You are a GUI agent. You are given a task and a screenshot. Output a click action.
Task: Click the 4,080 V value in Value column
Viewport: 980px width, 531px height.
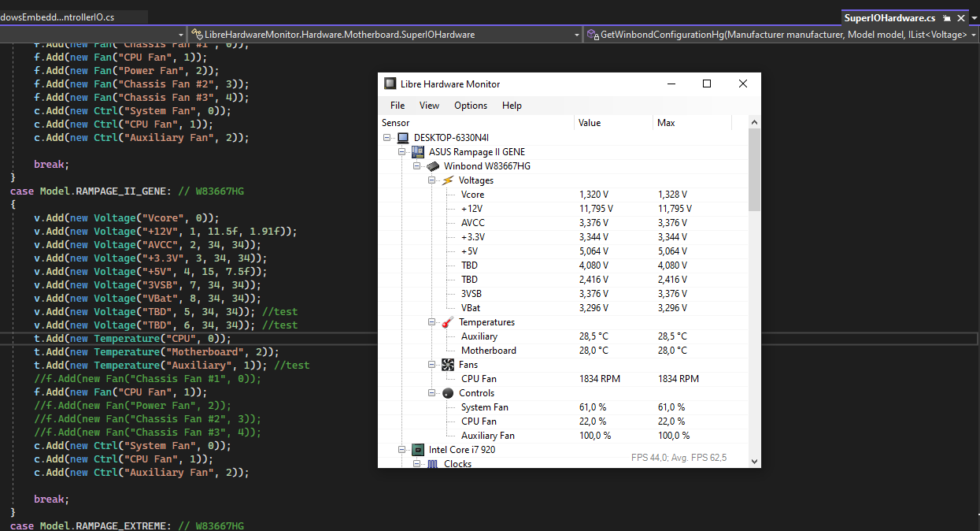click(x=594, y=265)
